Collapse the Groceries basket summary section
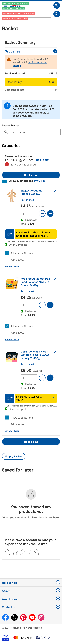Image resolution: width=62 pixels, height=644 pixels. click(x=55, y=51)
